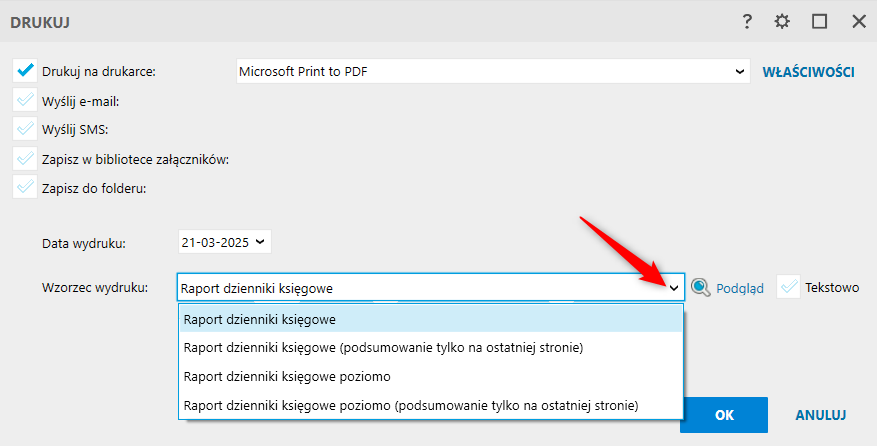Click the ANULUJ button

tap(821, 414)
